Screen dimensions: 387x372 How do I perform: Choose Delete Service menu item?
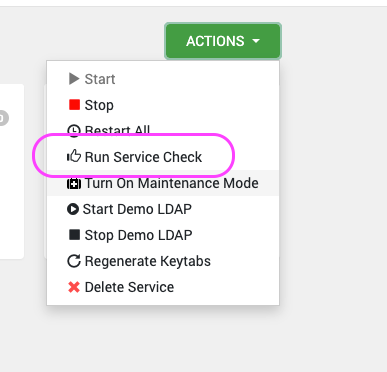[163, 287]
